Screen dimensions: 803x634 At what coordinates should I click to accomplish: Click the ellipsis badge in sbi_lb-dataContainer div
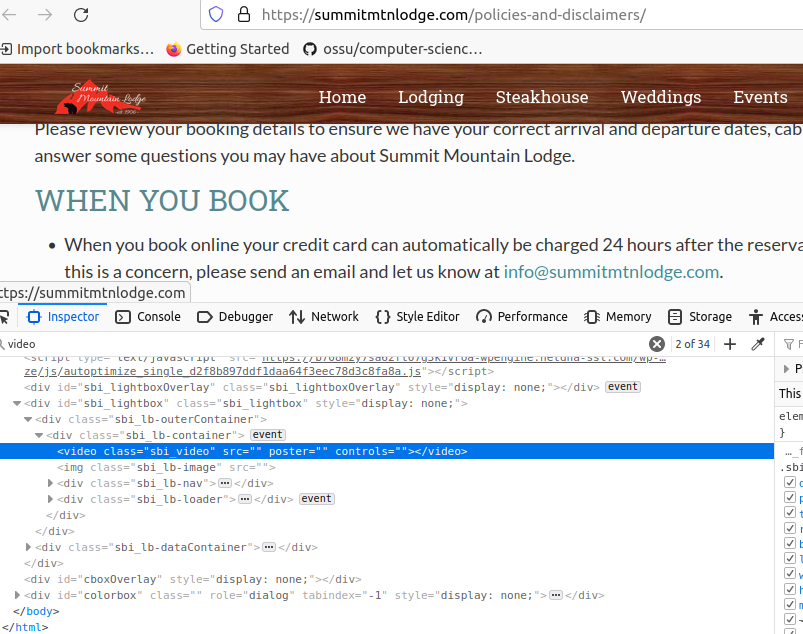(269, 547)
